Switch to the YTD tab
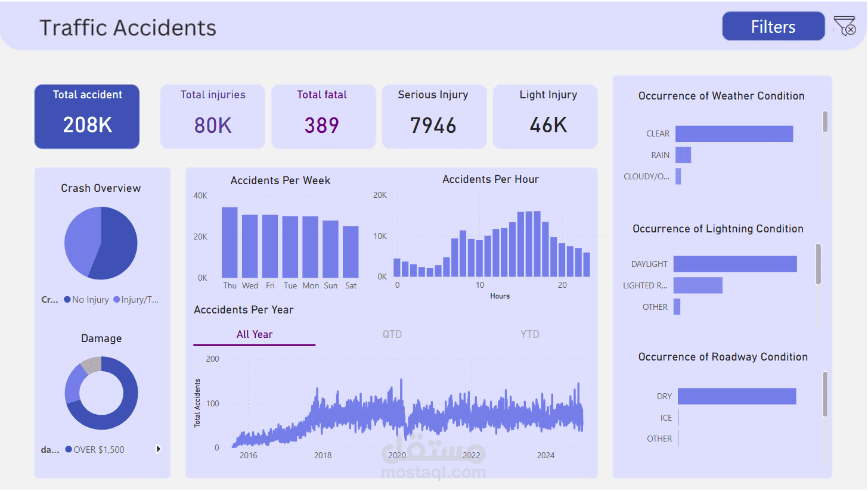This screenshot has height=491, width=868. click(529, 334)
